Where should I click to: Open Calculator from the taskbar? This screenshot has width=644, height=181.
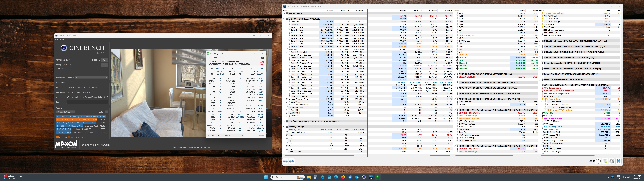[x=315, y=177]
